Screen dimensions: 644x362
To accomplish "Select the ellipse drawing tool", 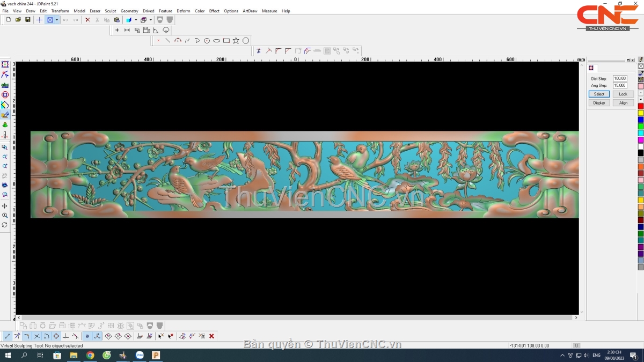I will tap(216, 41).
